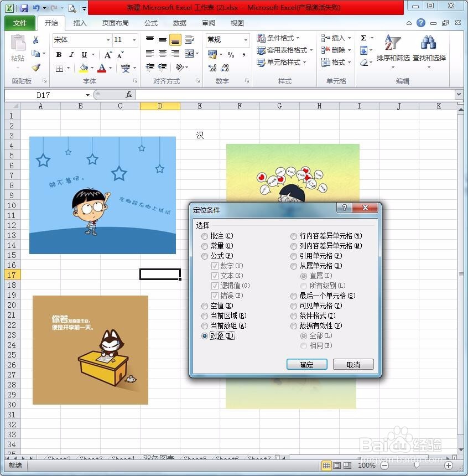Click the 取消 button in dialog
The height and width of the screenshot is (476, 468).
click(x=353, y=364)
